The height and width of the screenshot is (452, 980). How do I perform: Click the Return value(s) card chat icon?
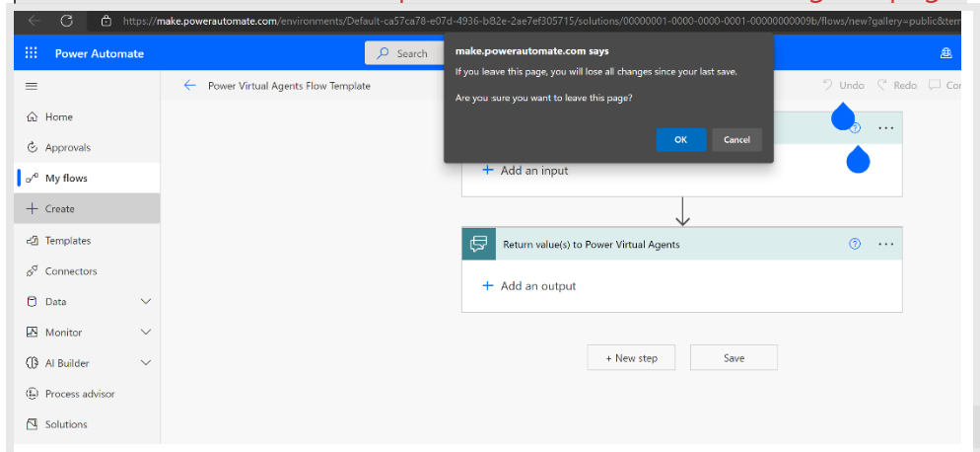(479, 244)
